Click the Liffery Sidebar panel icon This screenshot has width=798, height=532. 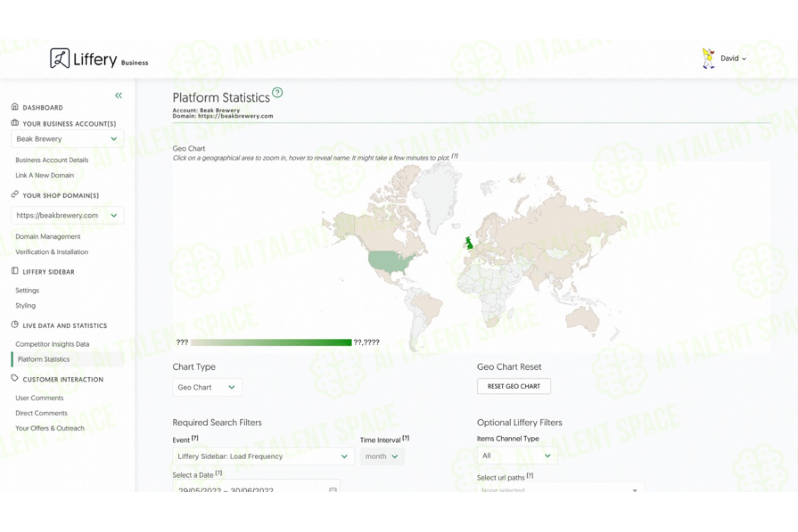(15, 271)
